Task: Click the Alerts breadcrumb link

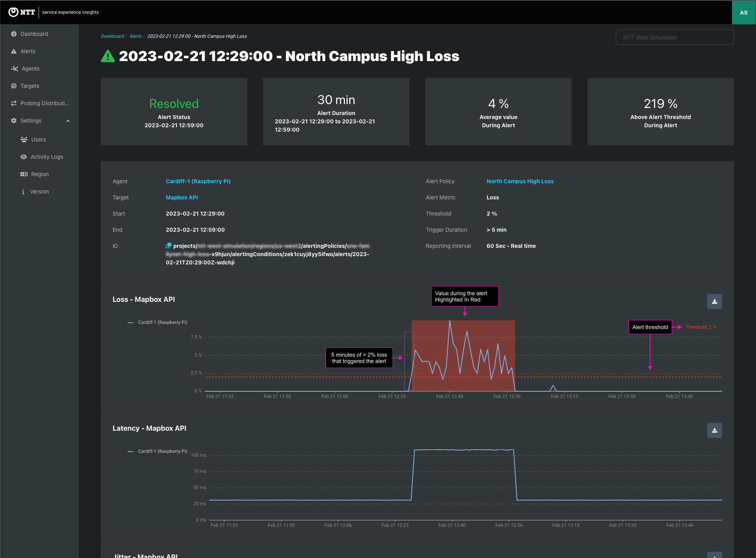Action: pyautogui.click(x=135, y=36)
